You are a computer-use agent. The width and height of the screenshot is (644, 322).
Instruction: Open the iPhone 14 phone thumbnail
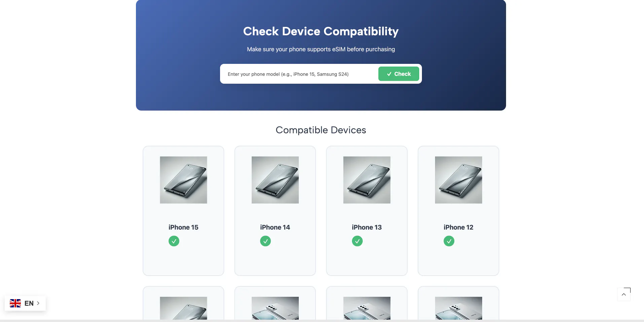click(x=275, y=180)
